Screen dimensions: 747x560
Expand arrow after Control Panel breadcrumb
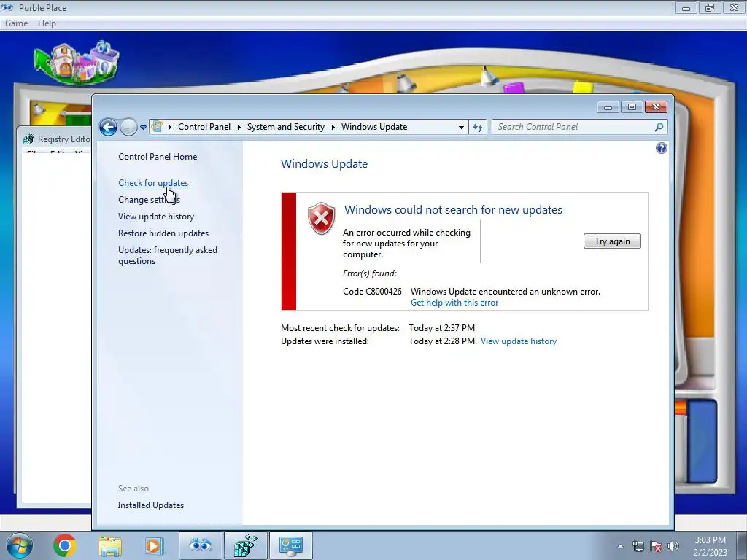click(239, 127)
